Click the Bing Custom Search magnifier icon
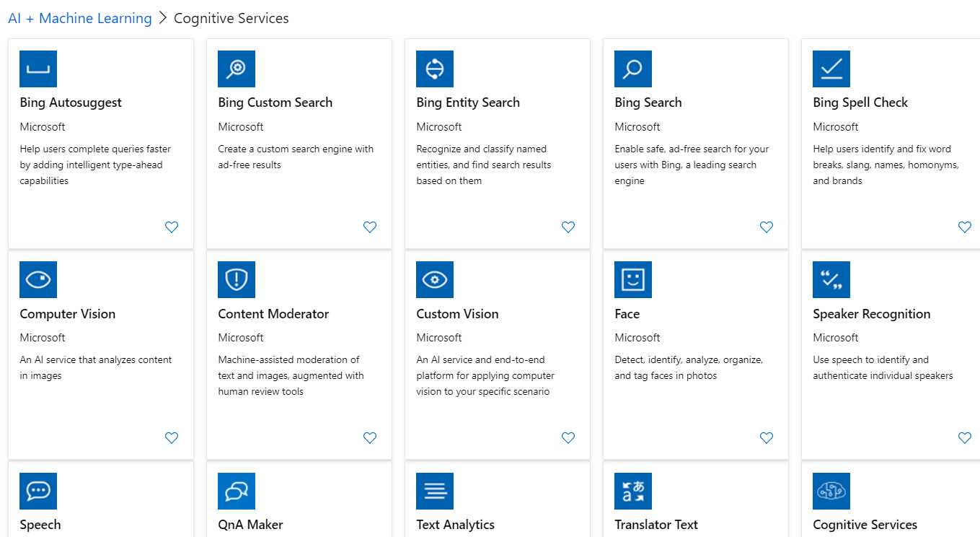This screenshot has height=537, width=980. click(237, 69)
